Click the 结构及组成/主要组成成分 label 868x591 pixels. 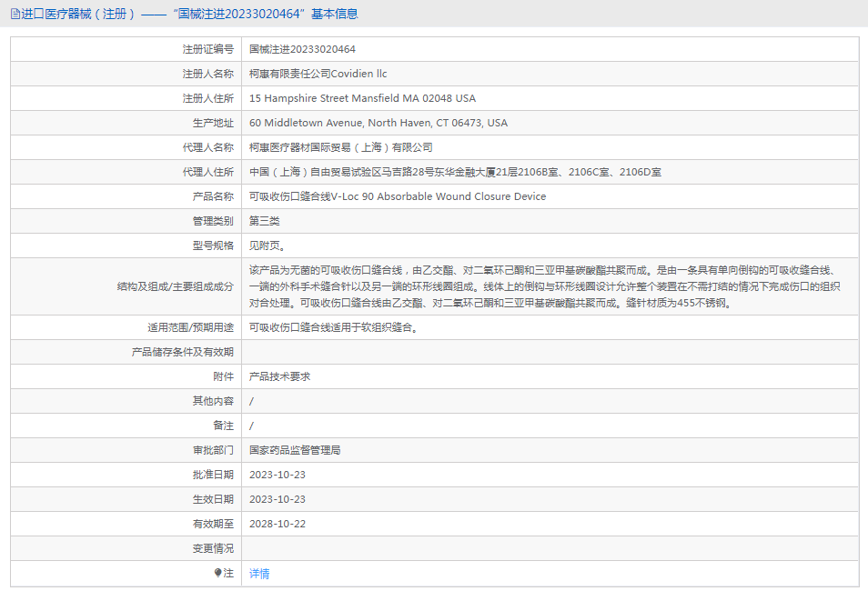point(176,286)
